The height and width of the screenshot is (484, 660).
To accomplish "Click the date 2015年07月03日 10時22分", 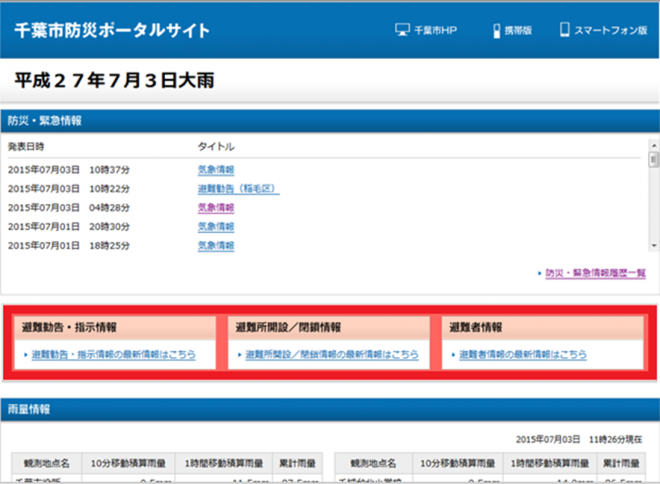I will click(69, 189).
